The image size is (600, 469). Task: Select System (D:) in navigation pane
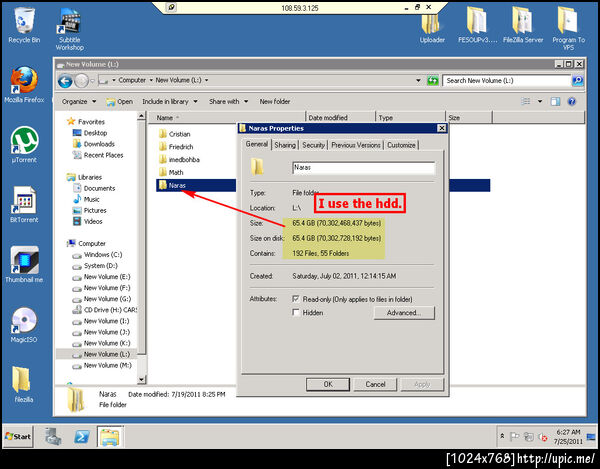(95, 266)
